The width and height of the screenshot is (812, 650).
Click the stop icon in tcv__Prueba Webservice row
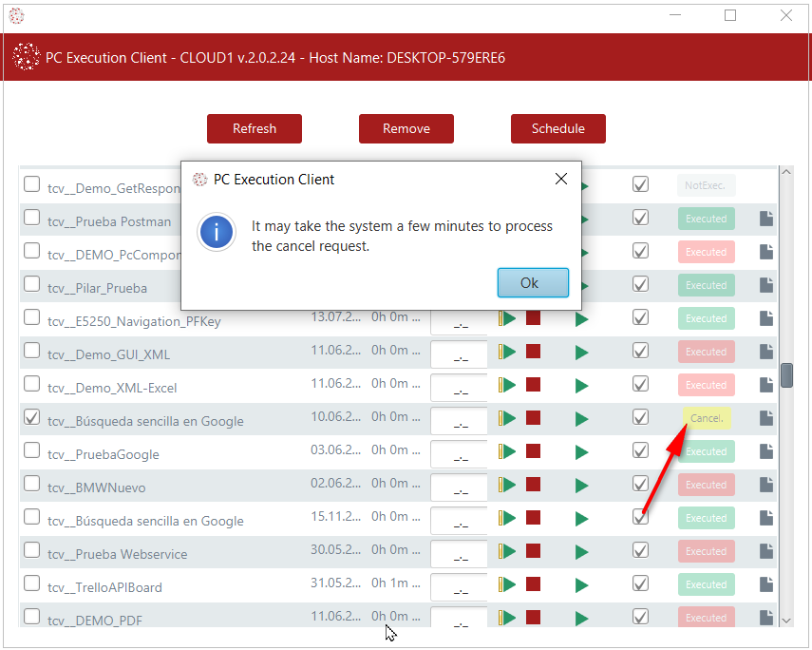click(x=533, y=551)
